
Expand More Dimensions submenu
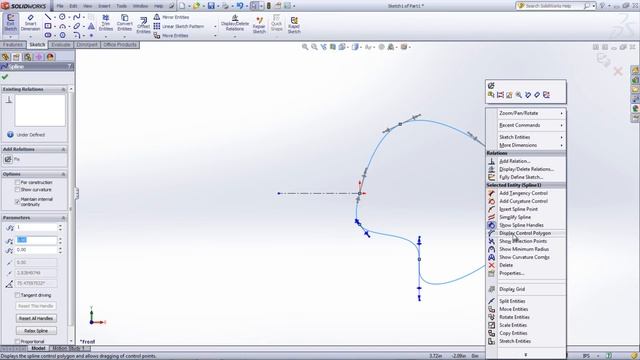(526, 145)
